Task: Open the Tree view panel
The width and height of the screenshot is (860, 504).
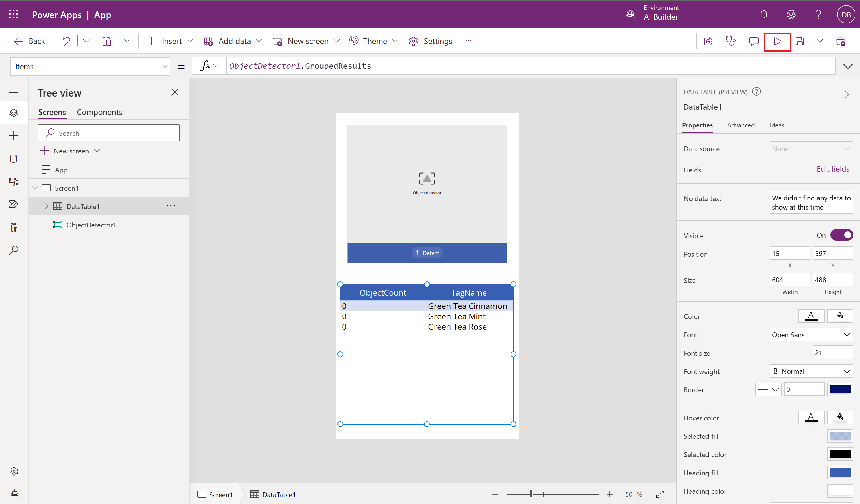Action: (14, 113)
